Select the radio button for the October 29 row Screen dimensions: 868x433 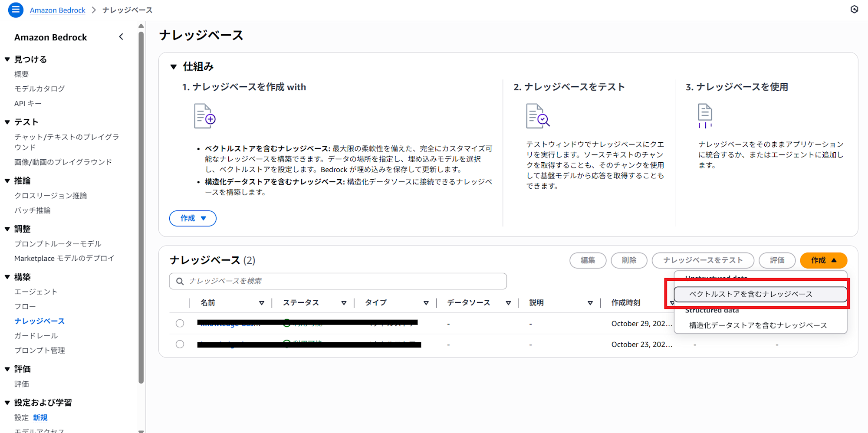pos(180,323)
